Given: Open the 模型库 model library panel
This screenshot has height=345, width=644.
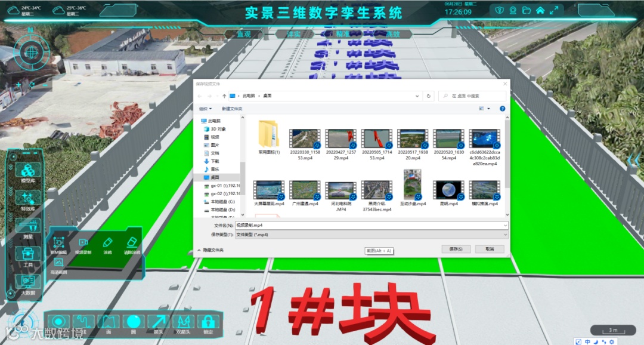Looking at the screenshot, I should tap(28, 172).
